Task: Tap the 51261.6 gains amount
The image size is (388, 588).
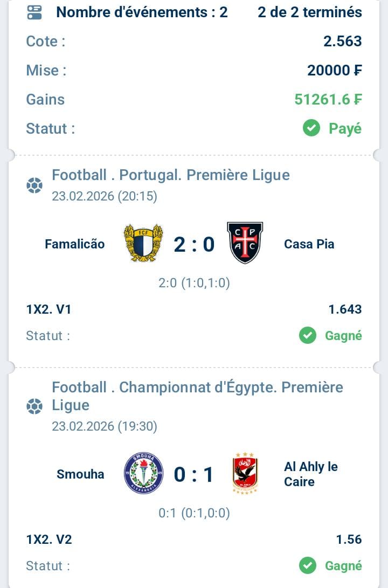Action: 328,99
